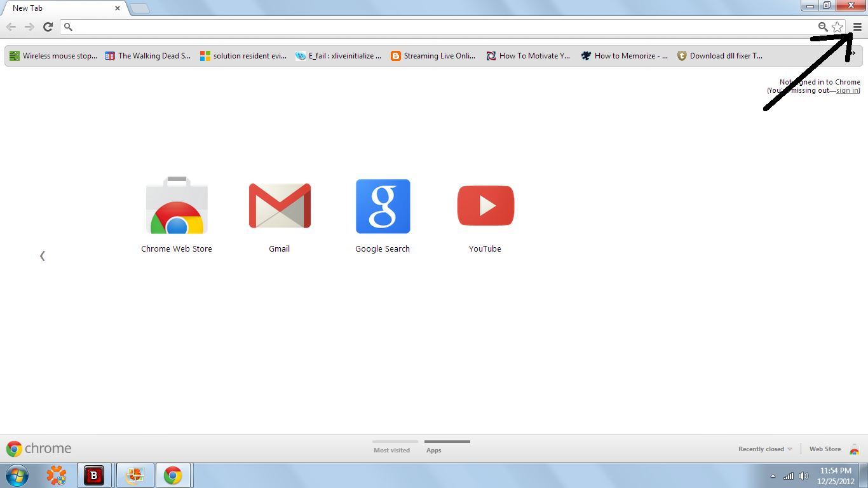Open the Download dll fixer T... bookmark

[720, 56]
